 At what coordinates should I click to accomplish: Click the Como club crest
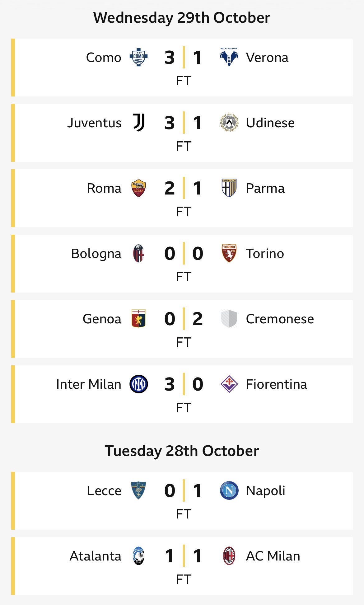(138, 57)
